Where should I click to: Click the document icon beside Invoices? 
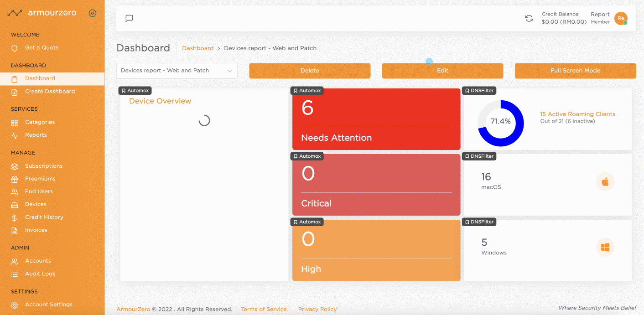tap(15, 230)
